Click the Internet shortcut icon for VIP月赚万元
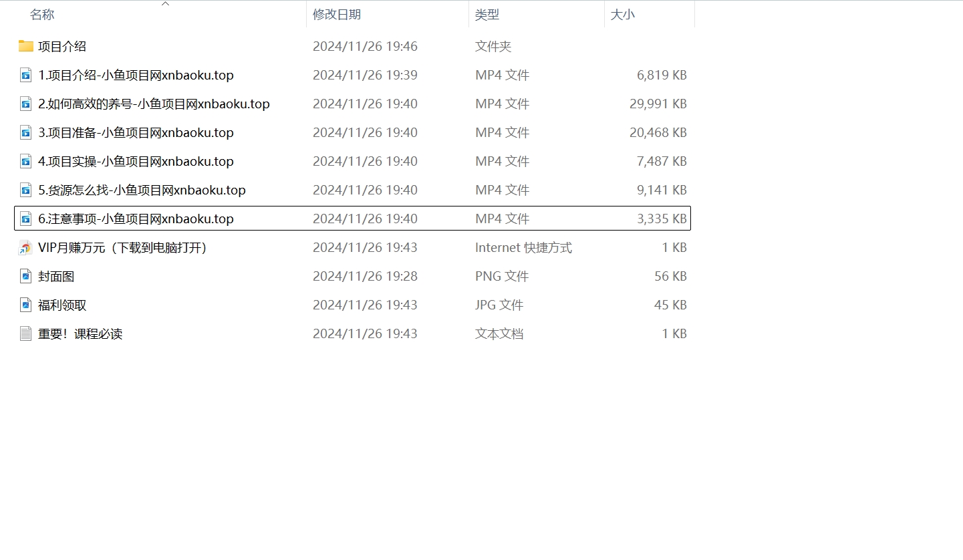963x560 pixels. (x=25, y=247)
